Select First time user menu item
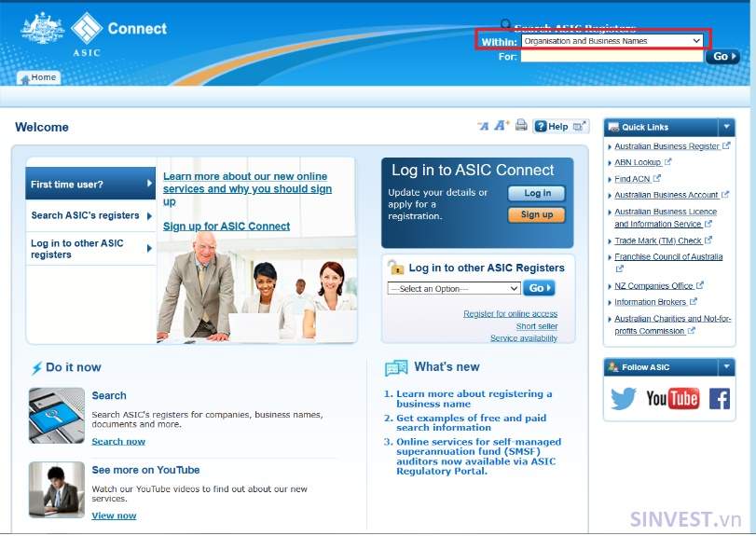The width and height of the screenshot is (756, 536). point(90,184)
